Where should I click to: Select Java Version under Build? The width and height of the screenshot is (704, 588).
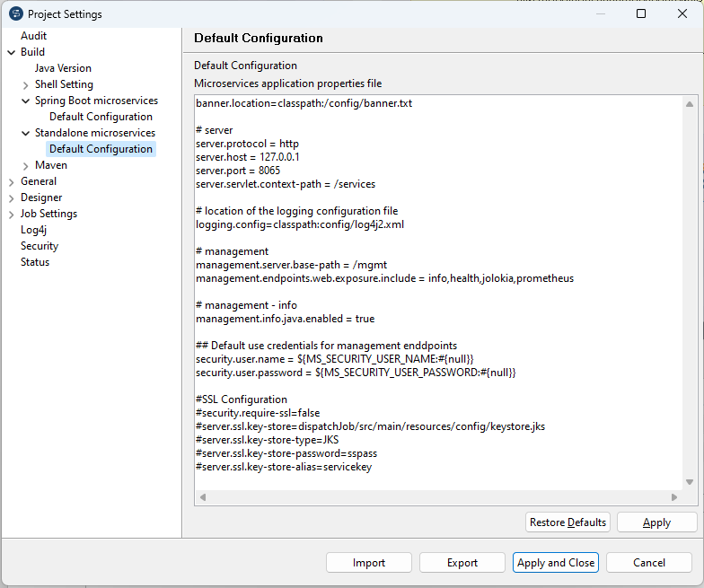click(x=63, y=68)
